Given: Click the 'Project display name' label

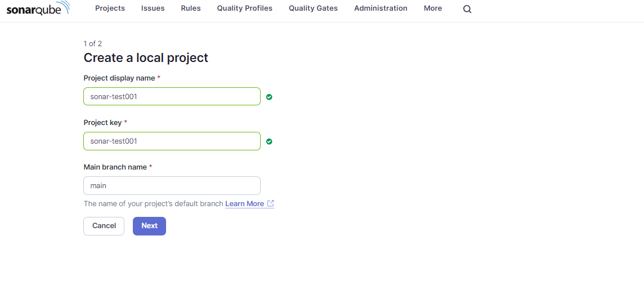Looking at the screenshot, I should click(119, 78).
